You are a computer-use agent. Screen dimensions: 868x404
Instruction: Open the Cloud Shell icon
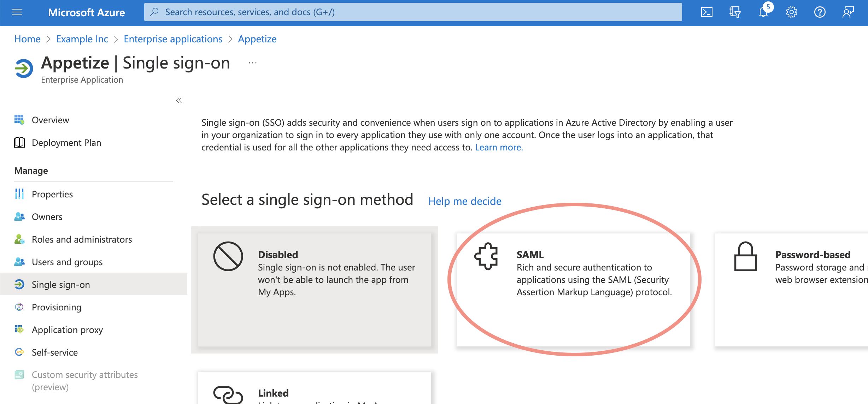click(706, 12)
